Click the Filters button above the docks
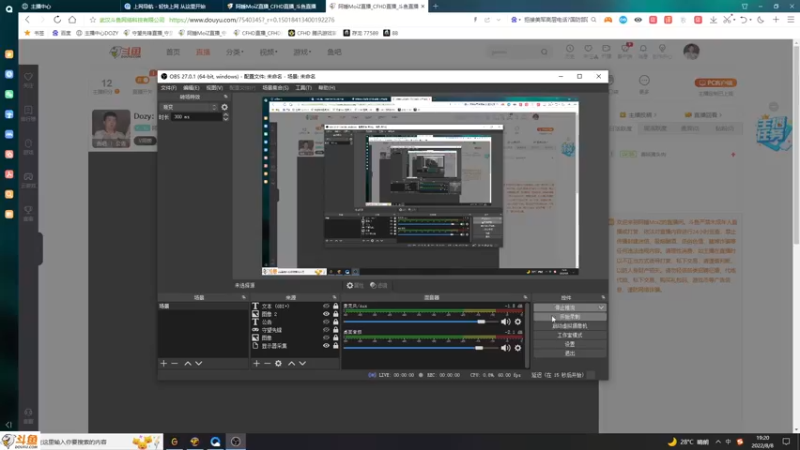Screen dimensions: 800x450 coord(379,285)
